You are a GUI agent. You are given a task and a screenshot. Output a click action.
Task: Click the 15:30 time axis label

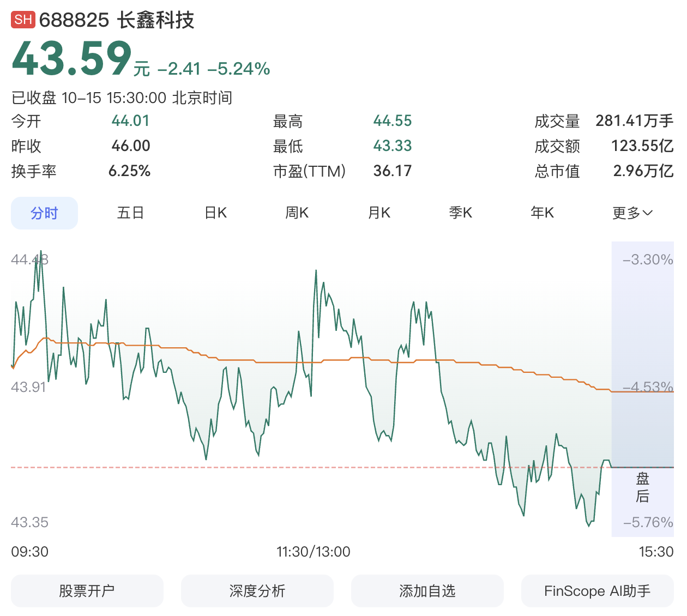pos(656,552)
